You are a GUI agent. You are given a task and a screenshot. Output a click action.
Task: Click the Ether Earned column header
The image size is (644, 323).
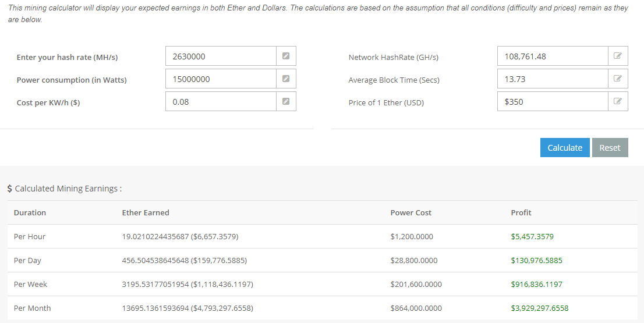click(146, 212)
